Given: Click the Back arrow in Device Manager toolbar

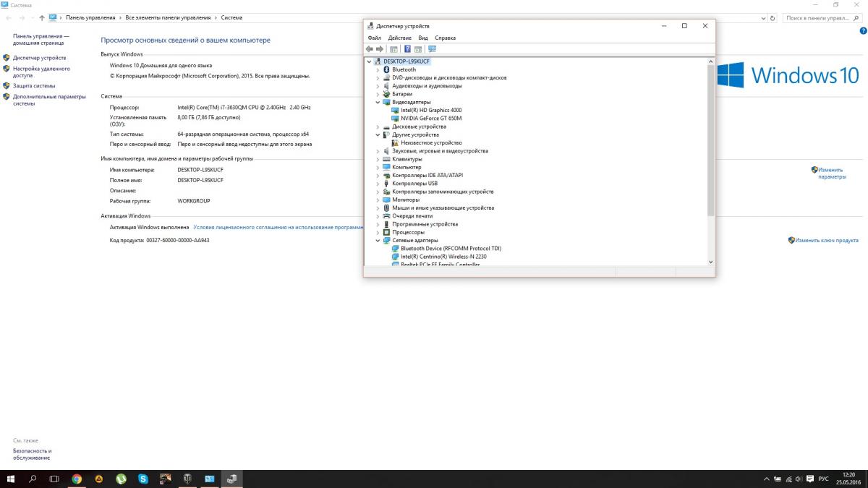Looking at the screenshot, I should pos(370,49).
